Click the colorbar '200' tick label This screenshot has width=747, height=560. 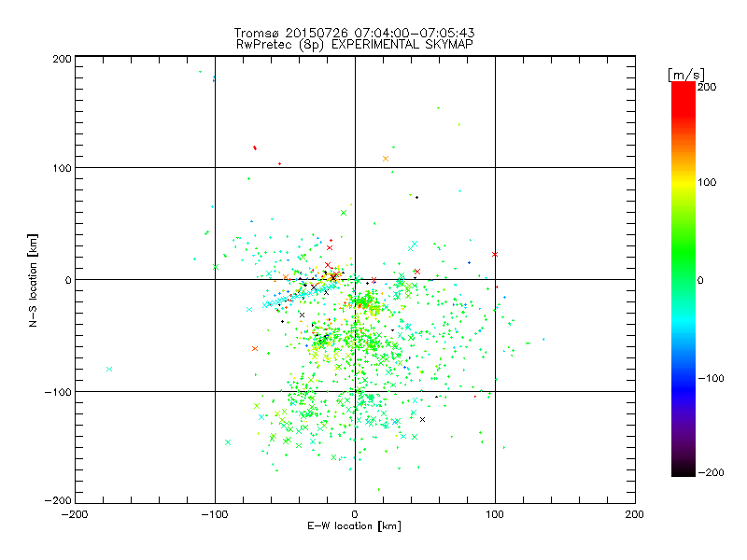pyautogui.click(x=707, y=87)
